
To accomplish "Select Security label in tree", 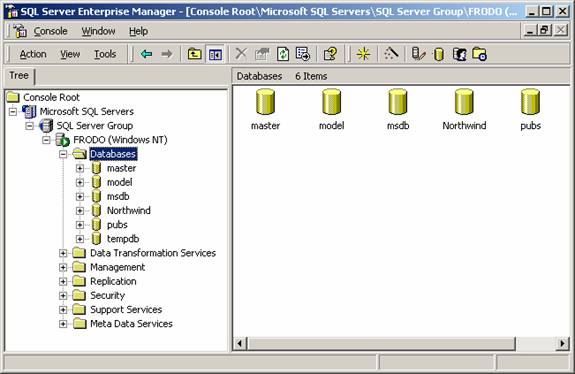I will click(107, 295).
